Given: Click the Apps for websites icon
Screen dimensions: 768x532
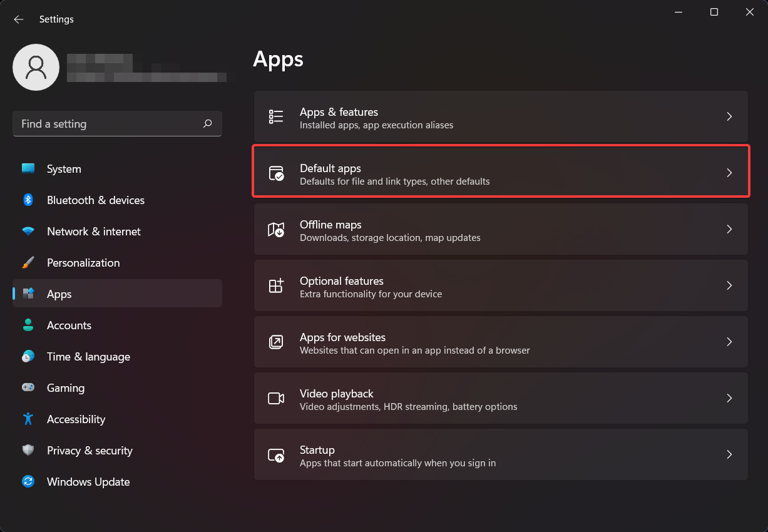Looking at the screenshot, I should pos(276,342).
